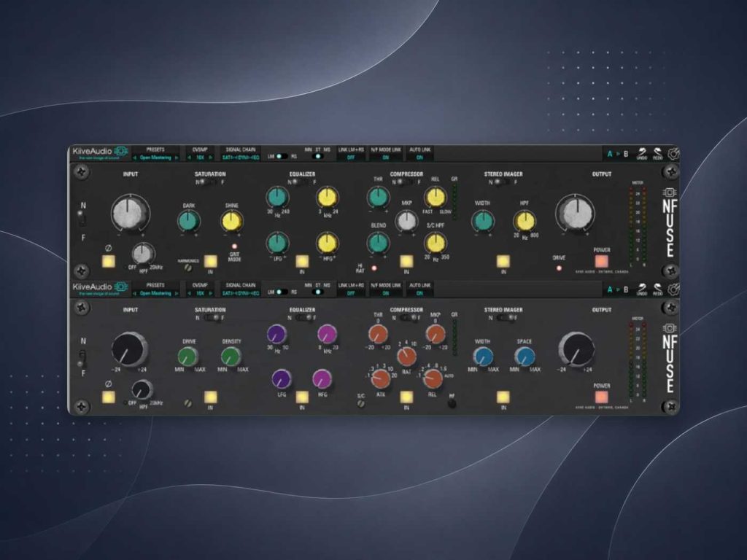This screenshot has width=747, height=560.
Task: Toggle Compressor IN button on bottom unit
Action: pyautogui.click(x=406, y=397)
